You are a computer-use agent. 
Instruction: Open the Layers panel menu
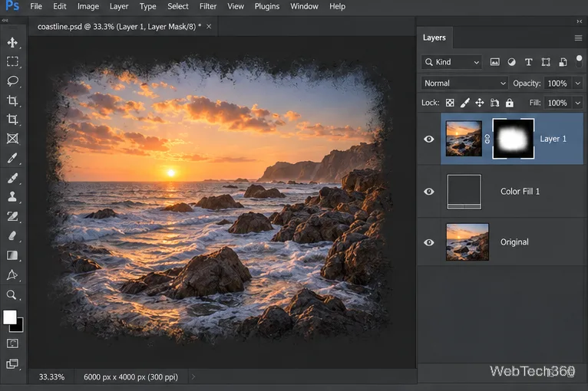(x=578, y=38)
